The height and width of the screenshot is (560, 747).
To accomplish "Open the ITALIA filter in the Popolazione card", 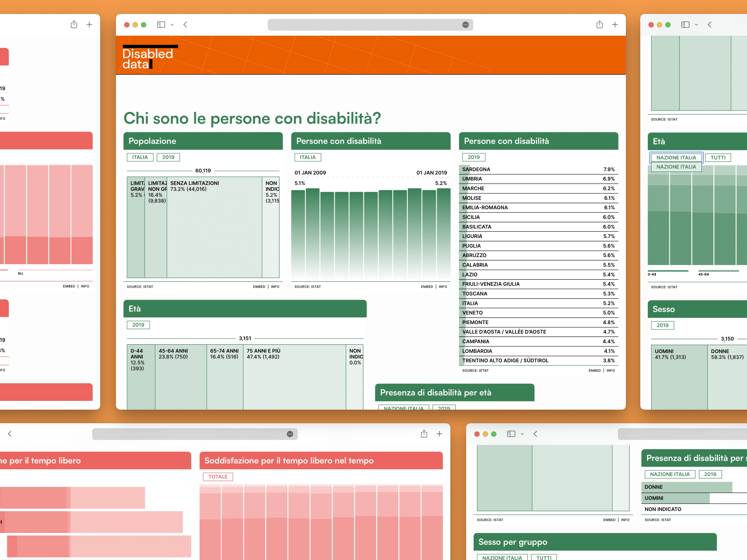I will 140,157.
